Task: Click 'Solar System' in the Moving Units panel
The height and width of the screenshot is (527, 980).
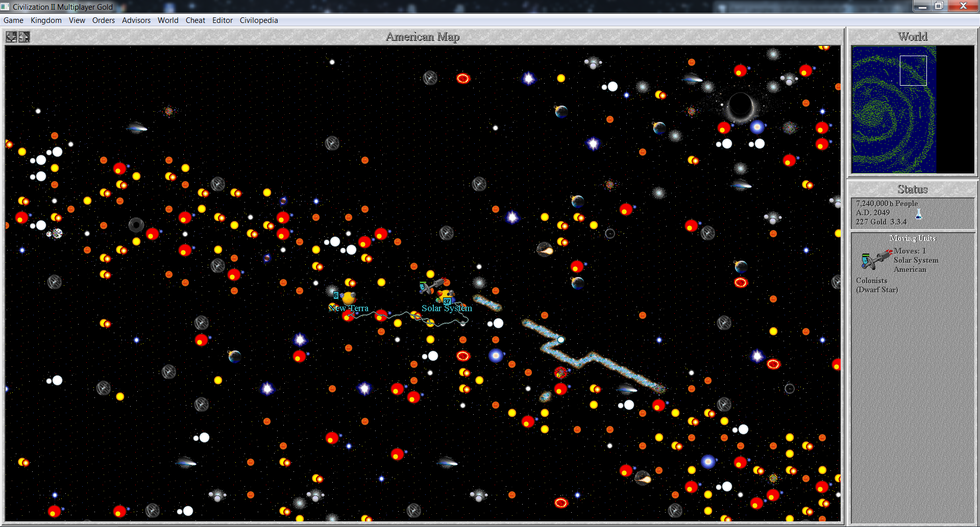Action: pyautogui.click(x=916, y=260)
